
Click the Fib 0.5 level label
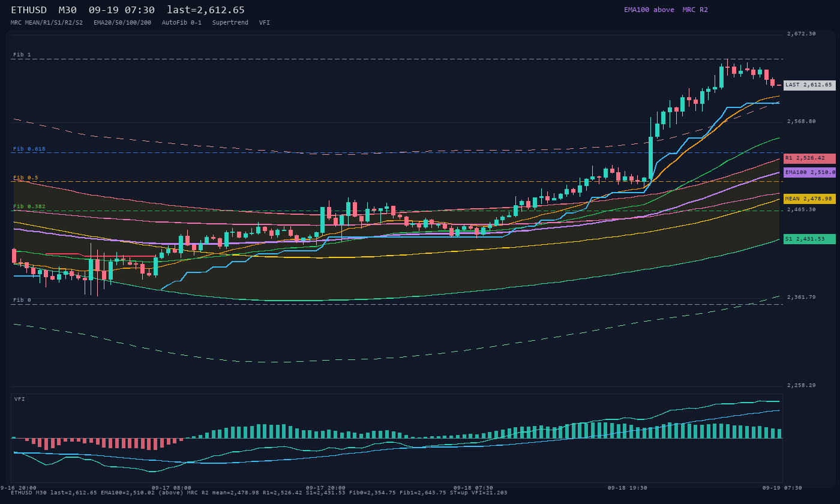(26, 178)
